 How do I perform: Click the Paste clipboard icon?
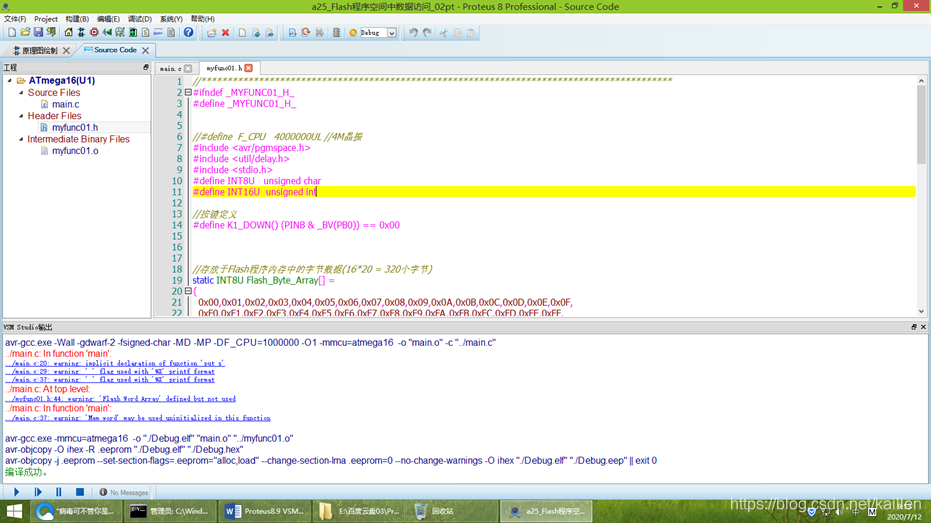pyautogui.click(x=471, y=33)
